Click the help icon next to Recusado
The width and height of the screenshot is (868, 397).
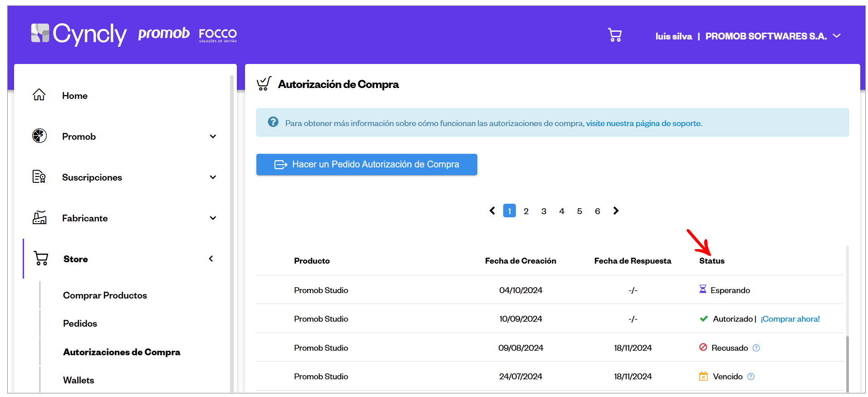(x=756, y=348)
